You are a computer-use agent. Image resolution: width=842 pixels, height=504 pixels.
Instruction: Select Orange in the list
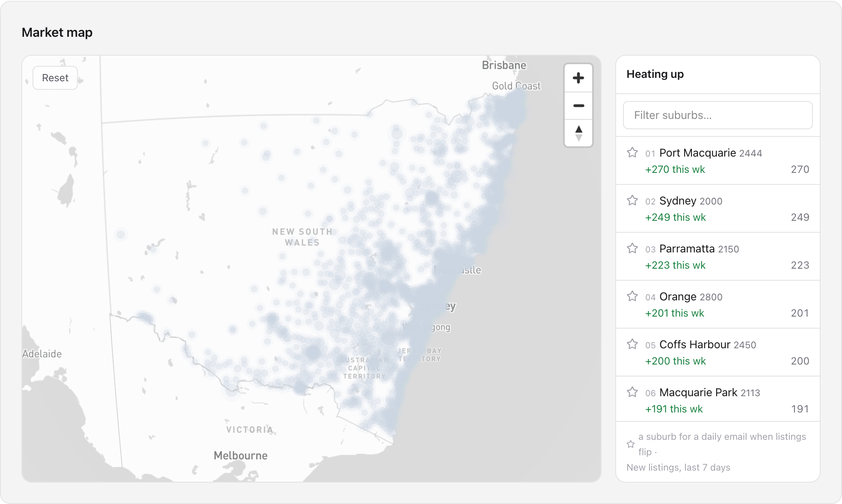tap(717, 305)
